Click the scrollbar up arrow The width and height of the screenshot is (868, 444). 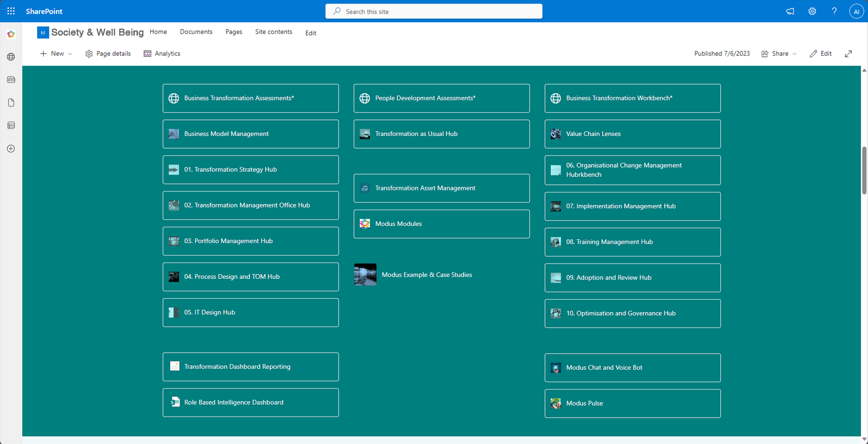(x=864, y=70)
